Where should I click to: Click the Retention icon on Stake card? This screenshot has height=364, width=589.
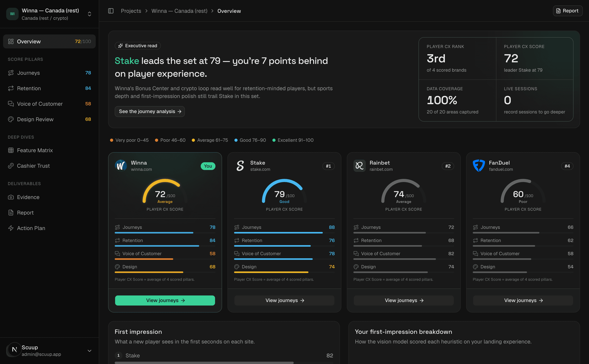237,240
